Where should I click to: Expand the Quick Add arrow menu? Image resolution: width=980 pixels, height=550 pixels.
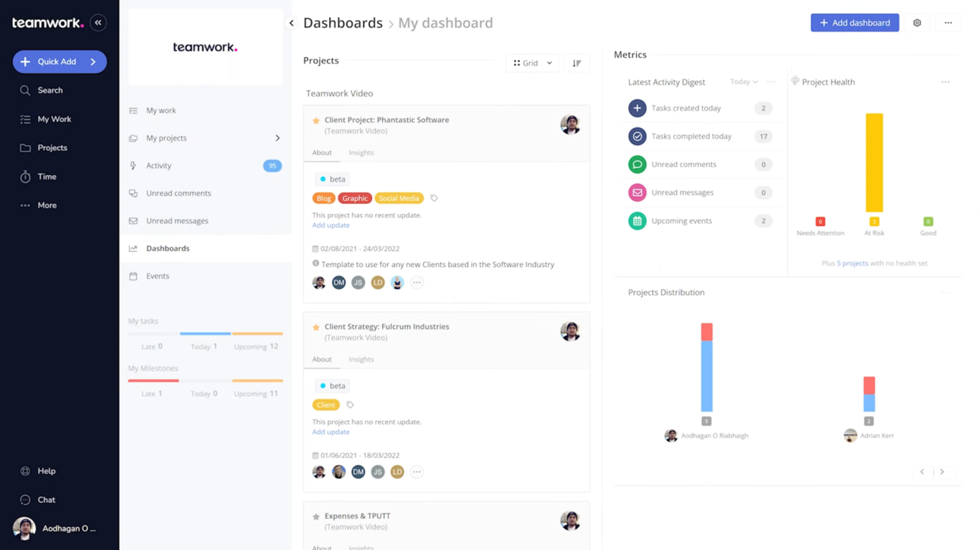(93, 62)
